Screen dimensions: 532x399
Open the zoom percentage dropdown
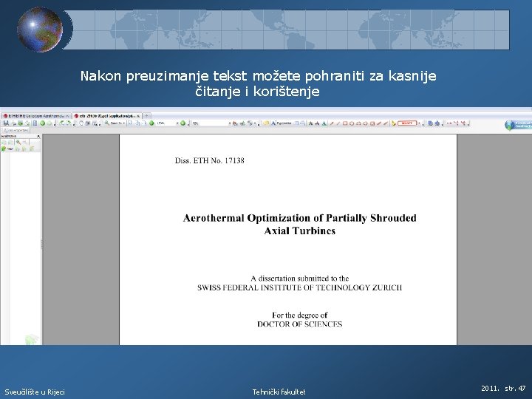[177, 123]
